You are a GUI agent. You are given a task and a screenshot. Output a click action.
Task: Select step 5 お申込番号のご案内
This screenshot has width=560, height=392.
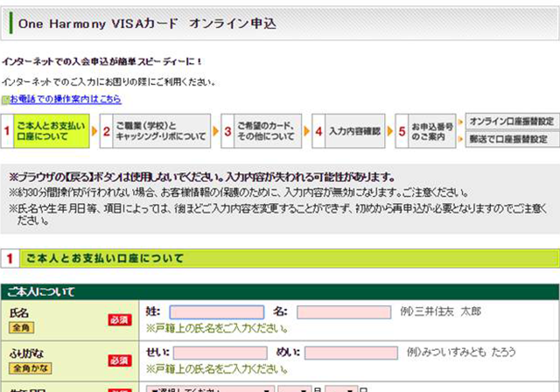pyautogui.click(x=430, y=131)
